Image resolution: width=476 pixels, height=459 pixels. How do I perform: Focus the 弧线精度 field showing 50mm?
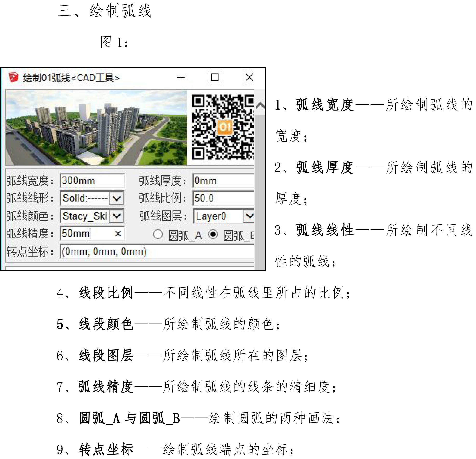tap(92, 233)
